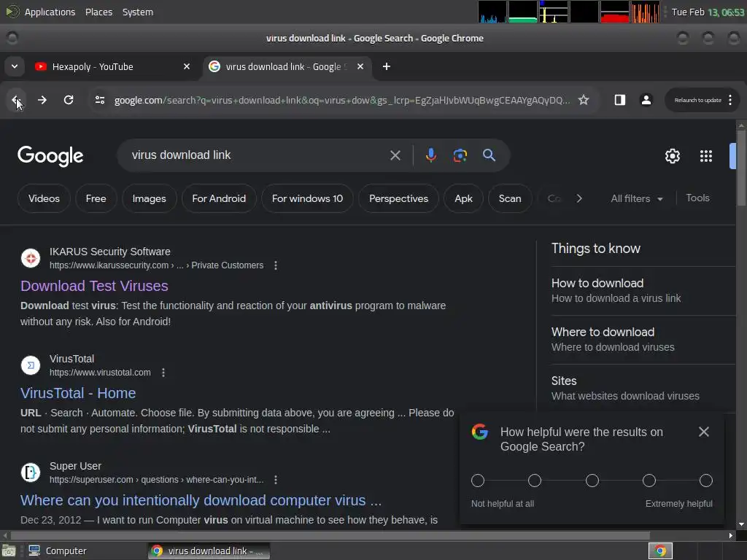Open Google Lens image search icon
The height and width of the screenshot is (560, 747).
coord(460,155)
